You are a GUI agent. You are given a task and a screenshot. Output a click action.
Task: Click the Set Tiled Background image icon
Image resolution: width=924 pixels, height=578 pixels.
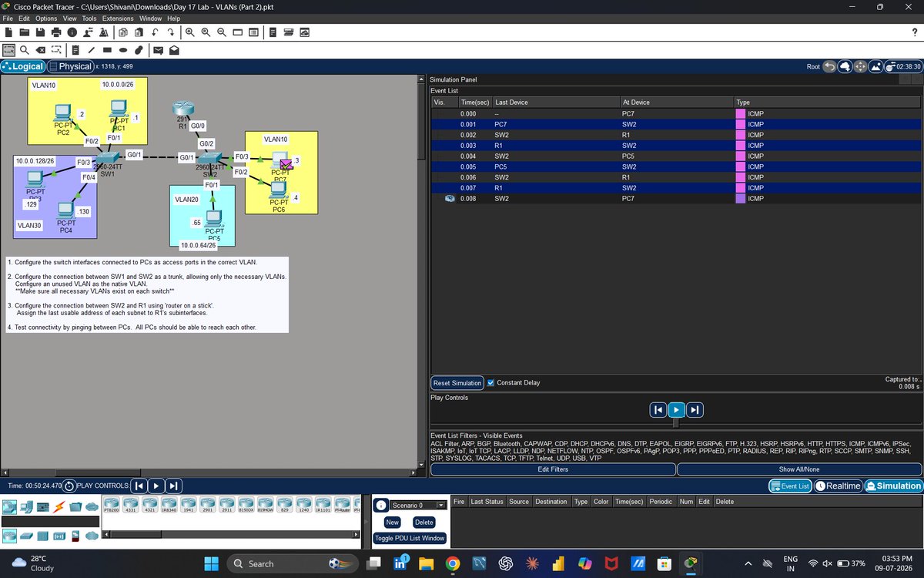[x=875, y=67]
